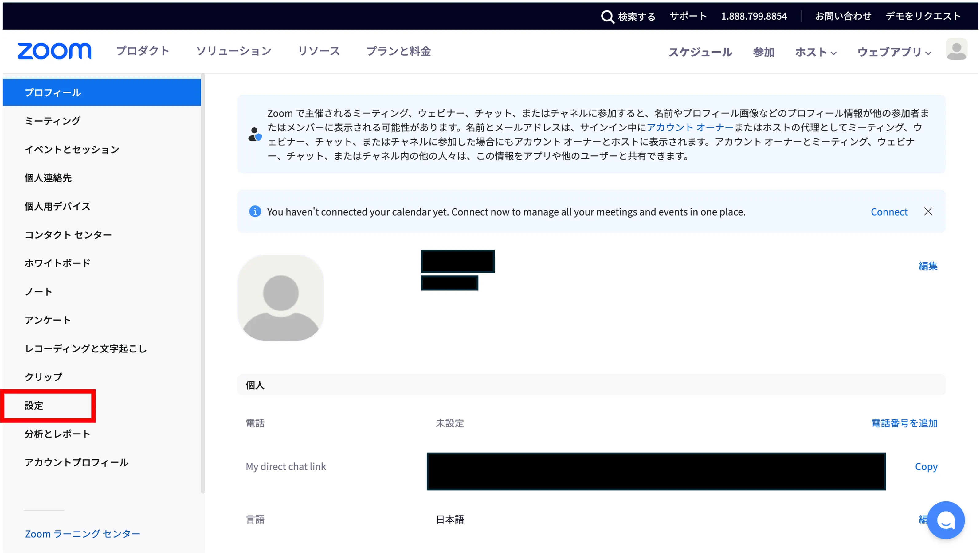Click the large profile picture placeholder
980x553 pixels.
click(x=281, y=298)
